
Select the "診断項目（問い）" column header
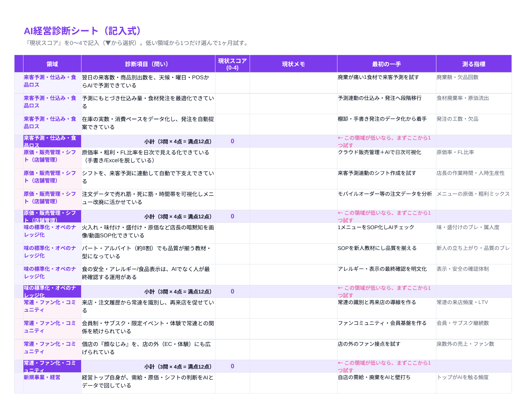pyautogui.click(x=148, y=64)
